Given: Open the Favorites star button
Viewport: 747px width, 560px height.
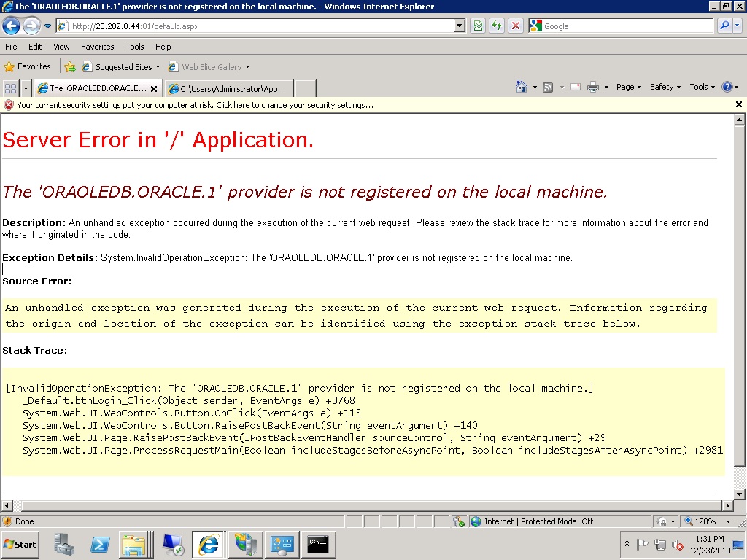Looking at the screenshot, I should (x=28, y=67).
